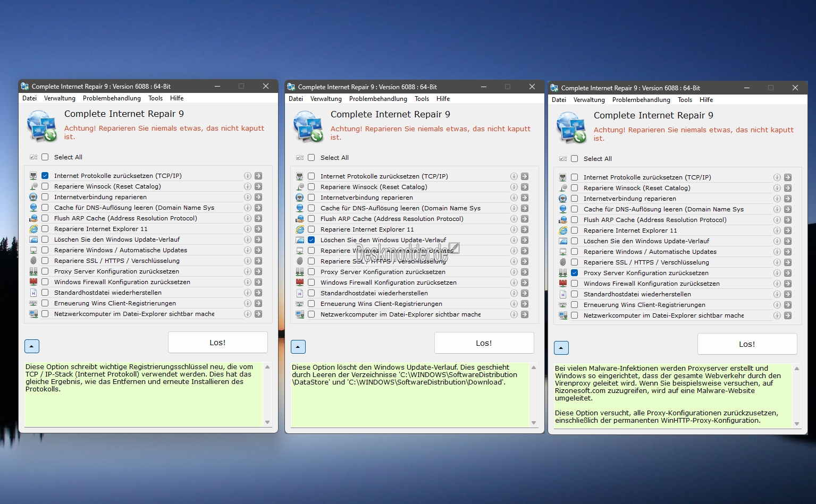Viewport: 816px width, 504px height.
Task: Check Select All in left window
Action: click(45, 157)
